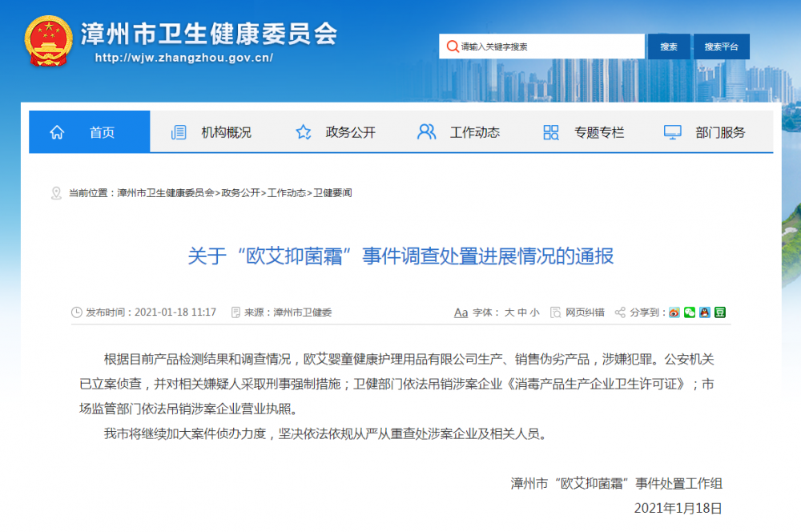Click the home icon on 首页
Viewport: 801px width, 532px height.
pos(56,131)
